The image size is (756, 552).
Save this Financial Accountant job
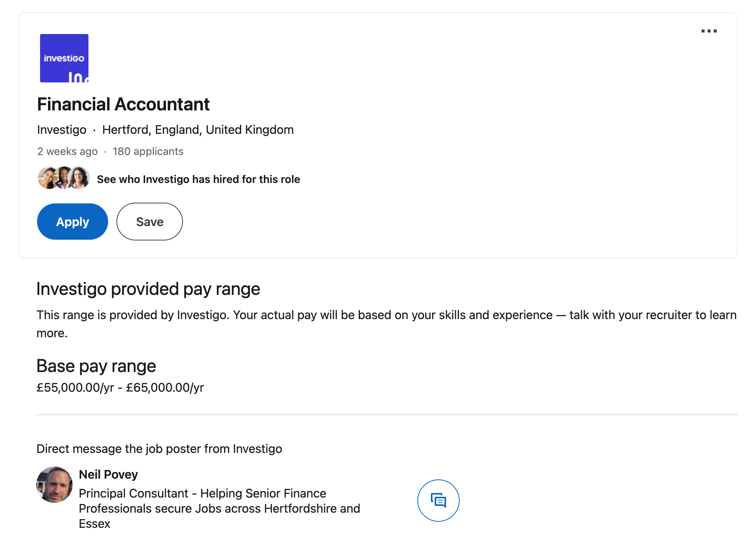point(150,222)
